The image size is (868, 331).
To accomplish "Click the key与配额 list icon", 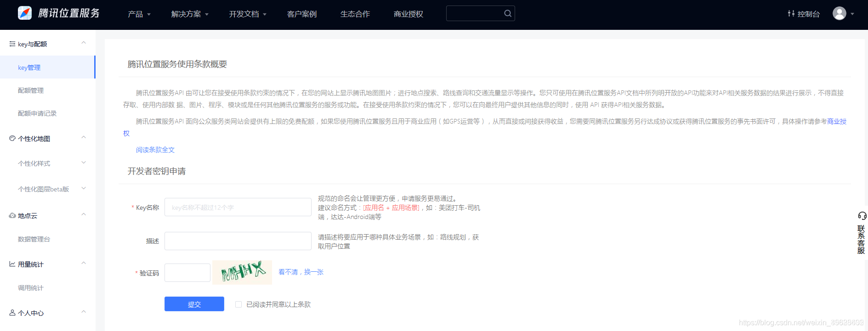I will [x=12, y=44].
